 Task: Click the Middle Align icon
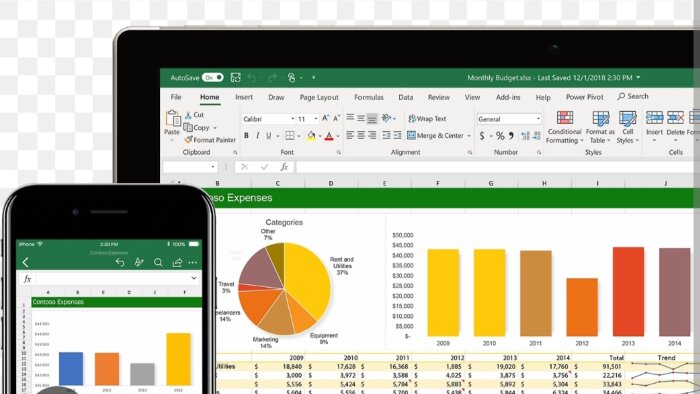pyautogui.click(x=361, y=118)
